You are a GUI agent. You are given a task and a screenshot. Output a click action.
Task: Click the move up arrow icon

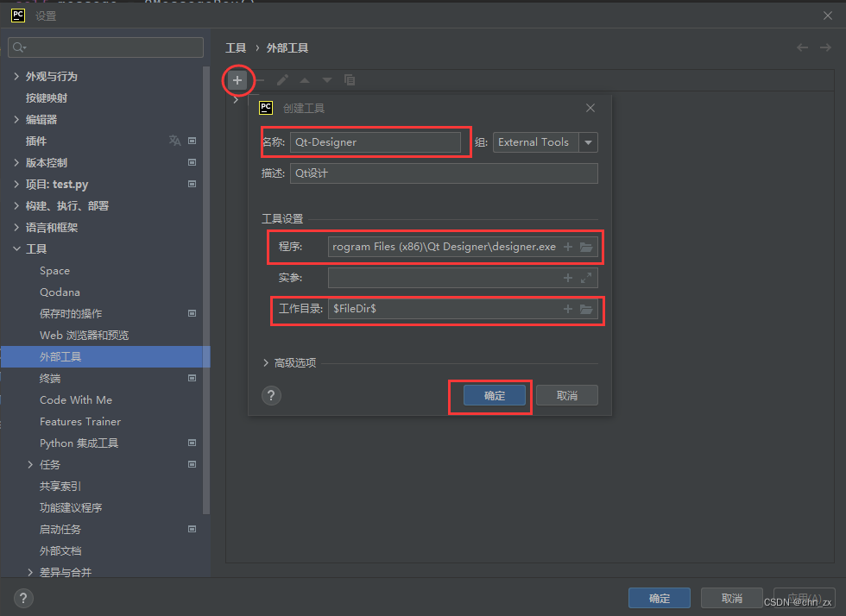click(x=305, y=80)
